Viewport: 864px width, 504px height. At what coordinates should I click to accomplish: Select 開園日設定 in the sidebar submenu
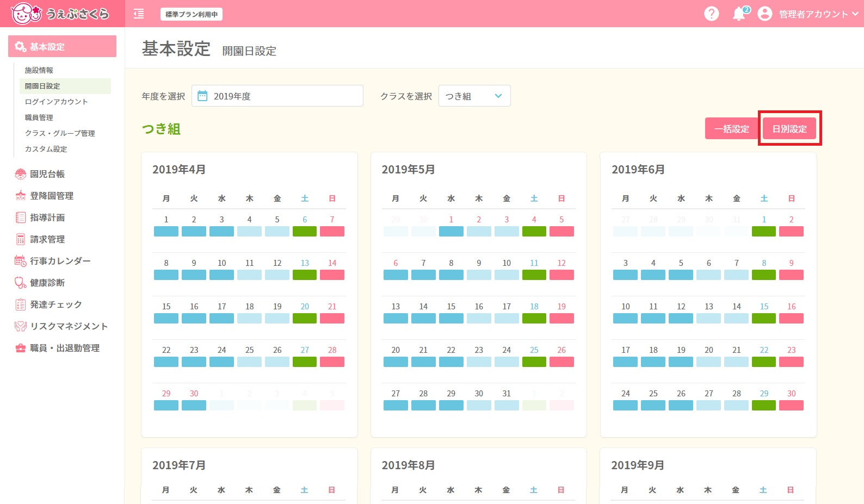pos(65,86)
